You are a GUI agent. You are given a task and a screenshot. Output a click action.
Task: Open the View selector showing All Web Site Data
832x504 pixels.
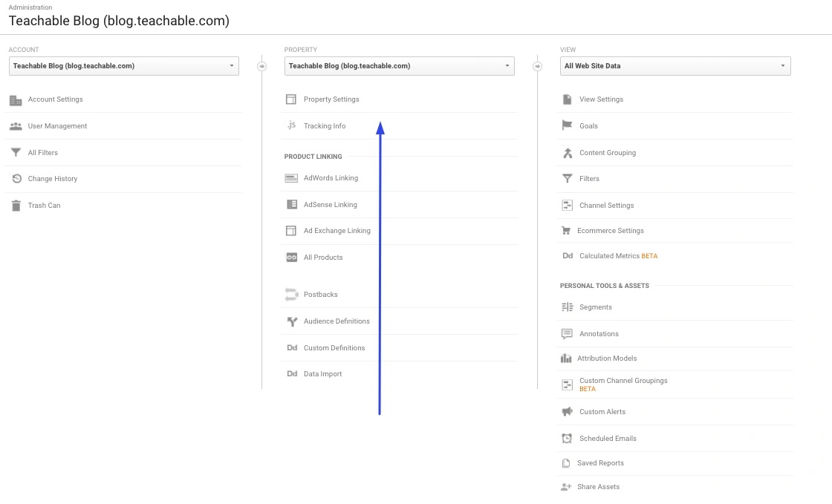[x=675, y=65]
